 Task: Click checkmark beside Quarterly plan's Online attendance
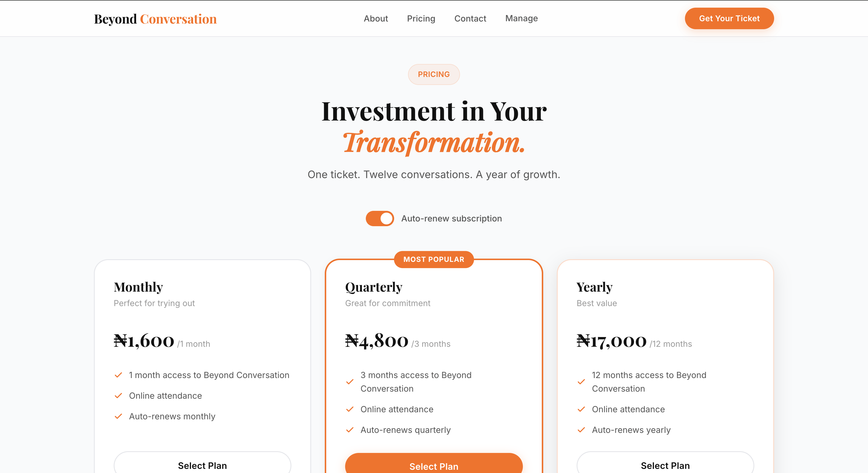pos(350,409)
